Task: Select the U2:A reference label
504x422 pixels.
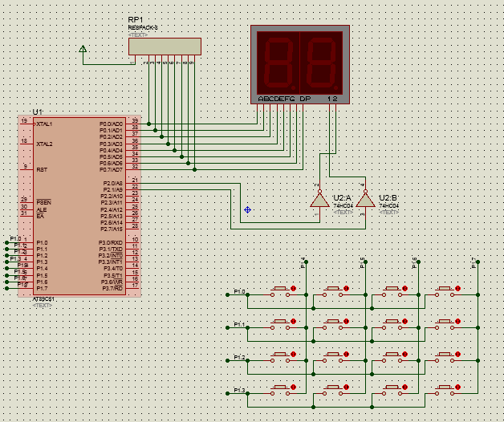Action: click(x=342, y=198)
